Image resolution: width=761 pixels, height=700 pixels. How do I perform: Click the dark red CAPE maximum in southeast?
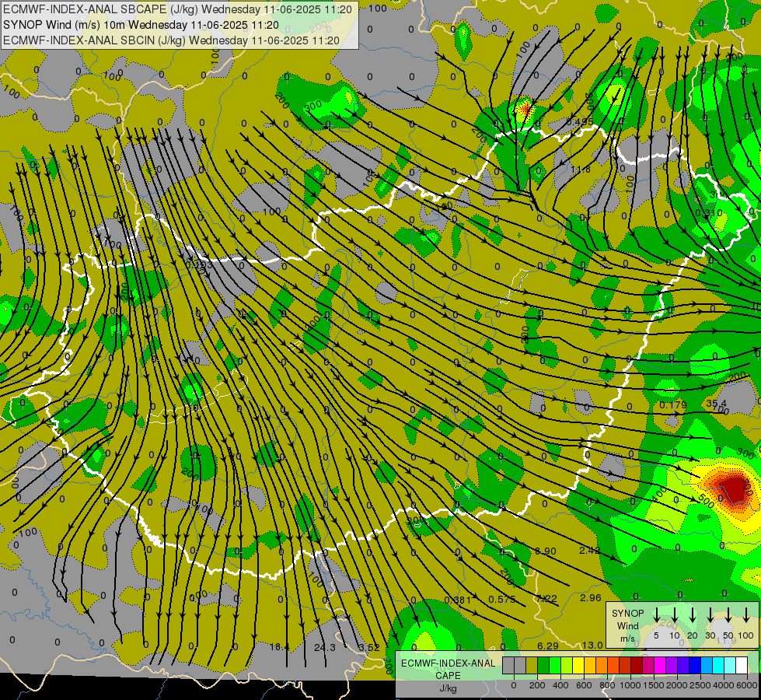click(735, 488)
